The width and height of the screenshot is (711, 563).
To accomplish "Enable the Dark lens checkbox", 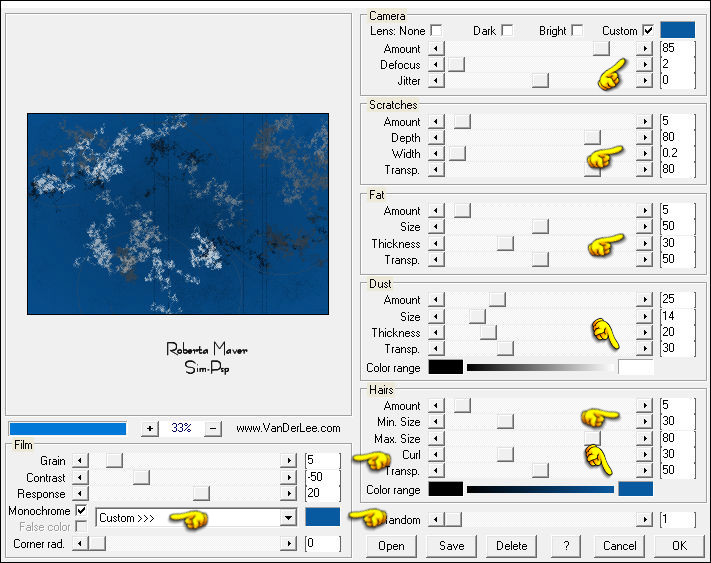I will pos(507,31).
